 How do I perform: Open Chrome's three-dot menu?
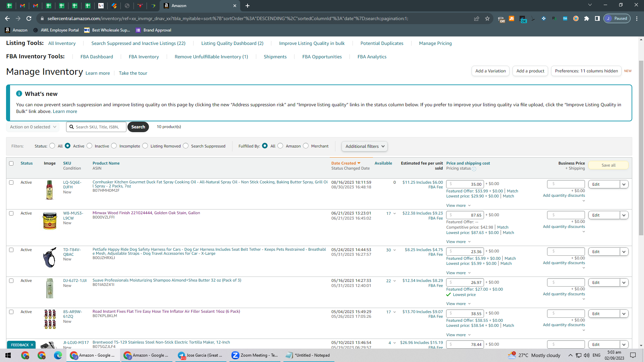coord(637,18)
